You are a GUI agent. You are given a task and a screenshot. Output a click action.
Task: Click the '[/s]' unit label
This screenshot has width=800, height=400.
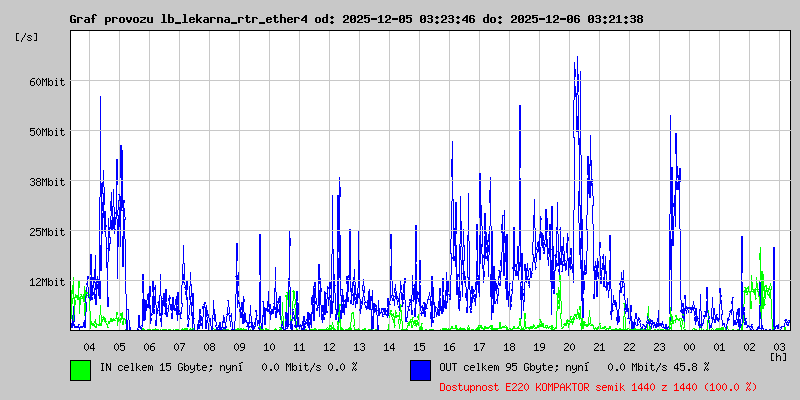[x=28, y=37]
